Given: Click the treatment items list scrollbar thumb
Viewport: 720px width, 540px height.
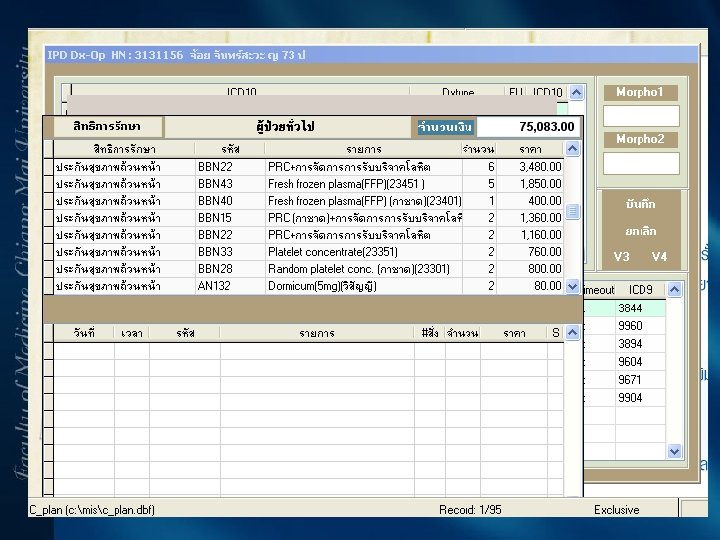Looking at the screenshot, I should pos(572,212).
